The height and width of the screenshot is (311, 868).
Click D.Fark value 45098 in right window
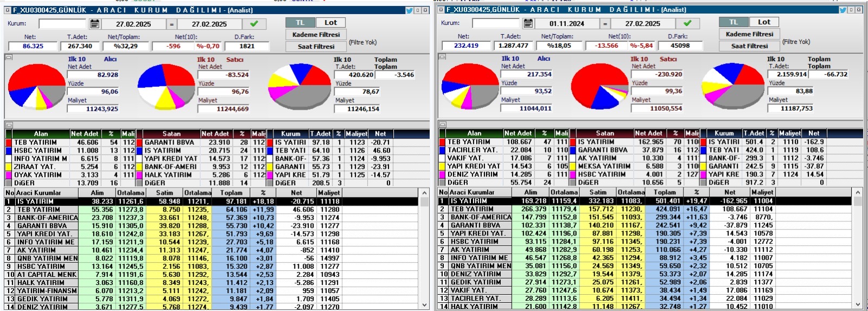(680, 46)
